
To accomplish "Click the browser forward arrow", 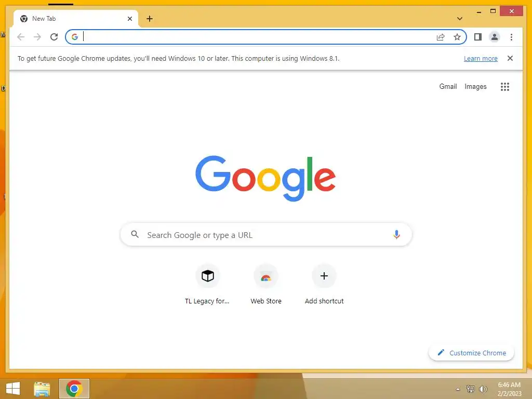I will (x=37, y=37).
